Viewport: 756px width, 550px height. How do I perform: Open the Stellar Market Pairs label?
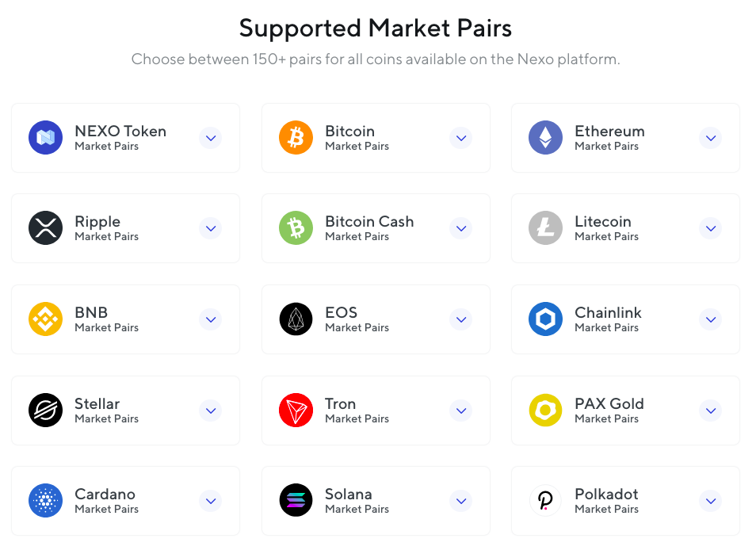click(106, 418)
